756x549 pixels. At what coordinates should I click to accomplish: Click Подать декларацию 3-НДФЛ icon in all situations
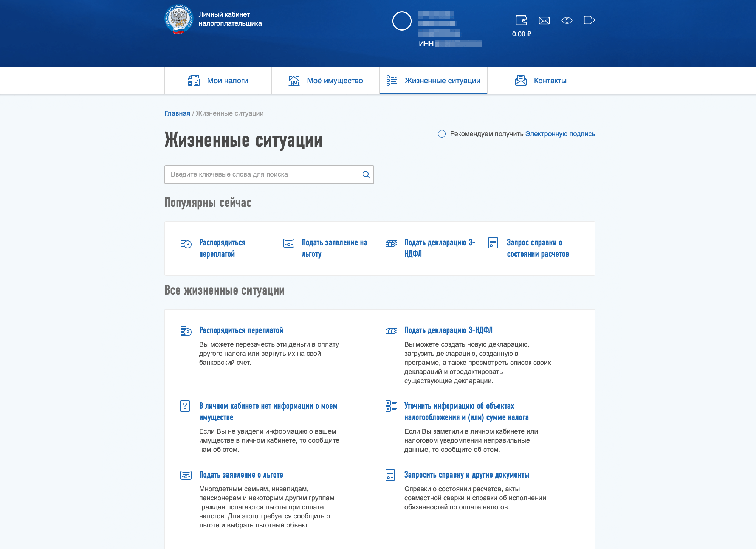click(391, 331)
